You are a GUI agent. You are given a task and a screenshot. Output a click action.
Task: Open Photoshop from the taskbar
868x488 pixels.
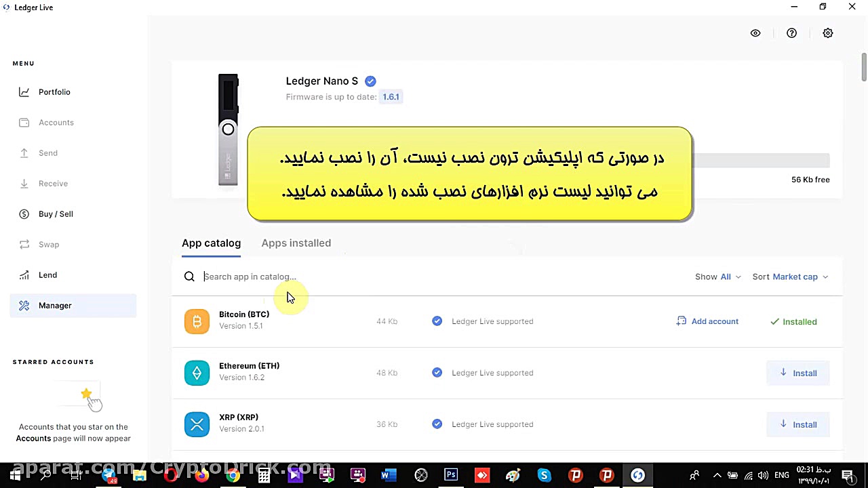pos(451,475)
